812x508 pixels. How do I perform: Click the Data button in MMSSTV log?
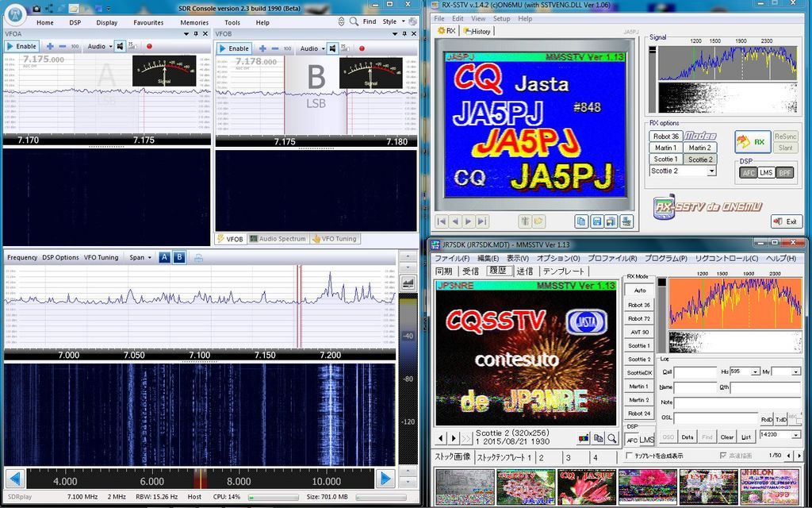point(688,437)
